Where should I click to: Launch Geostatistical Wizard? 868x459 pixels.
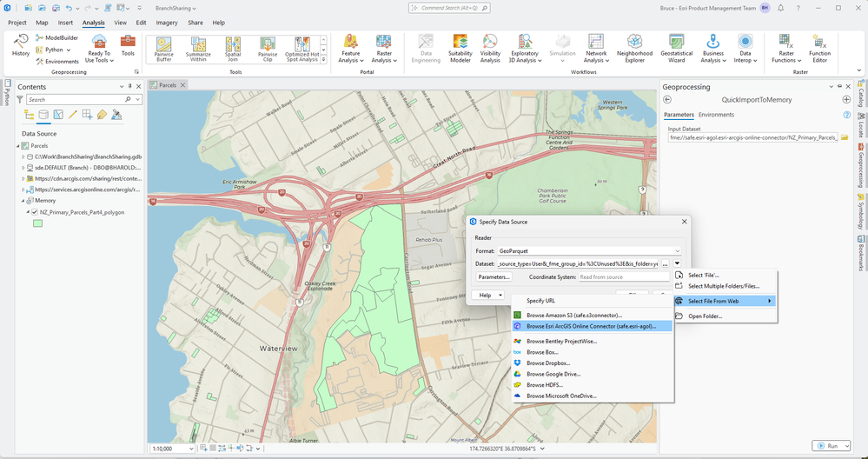point(676,49)
